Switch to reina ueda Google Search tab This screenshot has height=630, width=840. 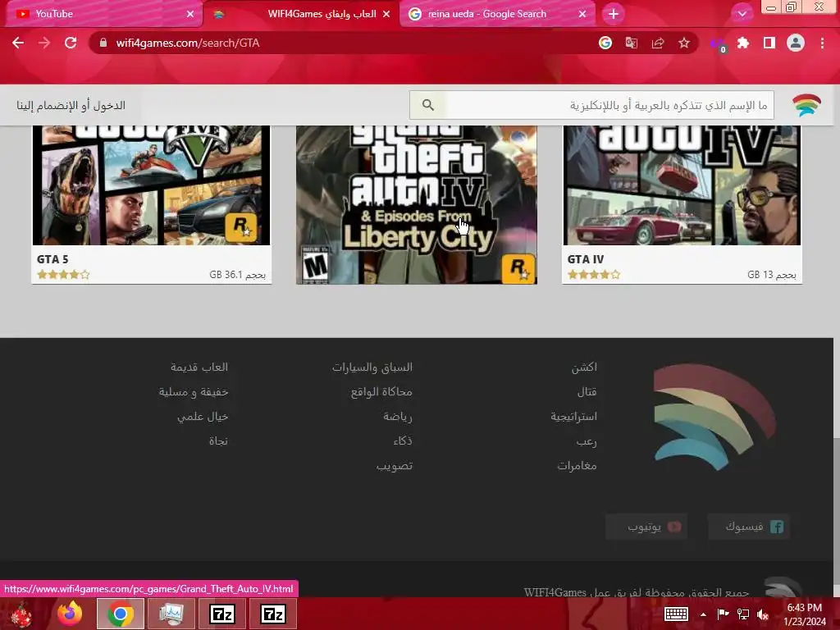[x=498, y=14]
